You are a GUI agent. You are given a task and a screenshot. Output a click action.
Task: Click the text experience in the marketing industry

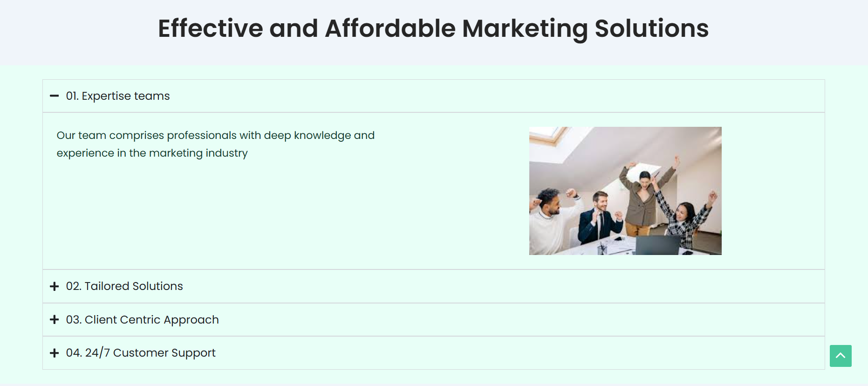pyautogui.click(x=152, y=153)
